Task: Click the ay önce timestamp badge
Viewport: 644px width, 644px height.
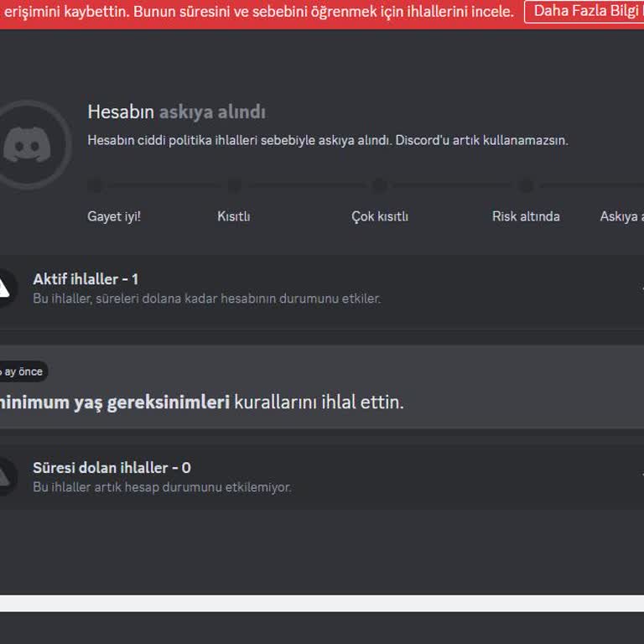Action: pyautogui.click(x=23, y=371)
